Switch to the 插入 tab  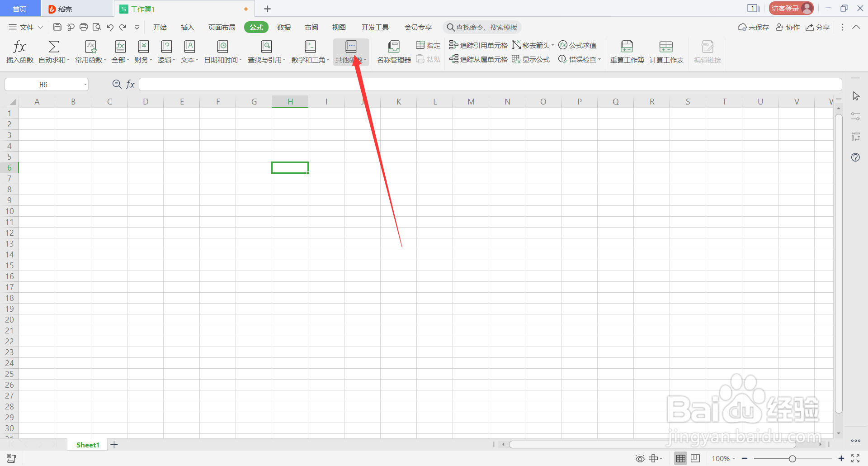pos(188,27)
